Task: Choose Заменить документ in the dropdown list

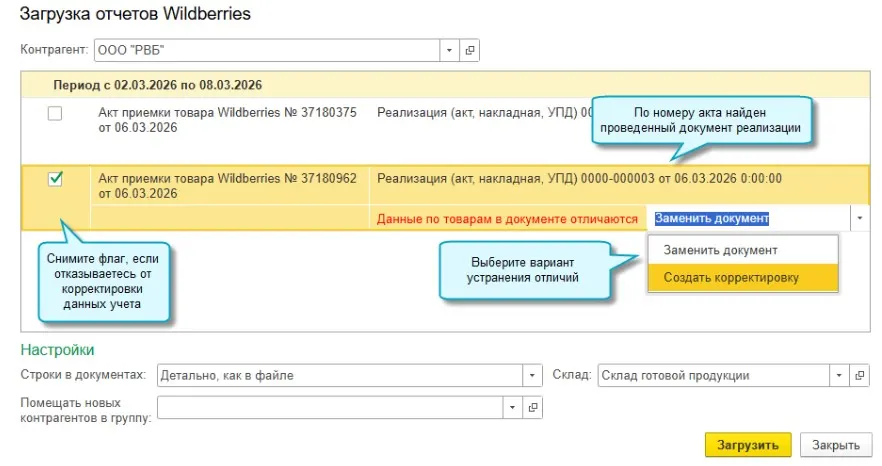Action: (743, 250)
